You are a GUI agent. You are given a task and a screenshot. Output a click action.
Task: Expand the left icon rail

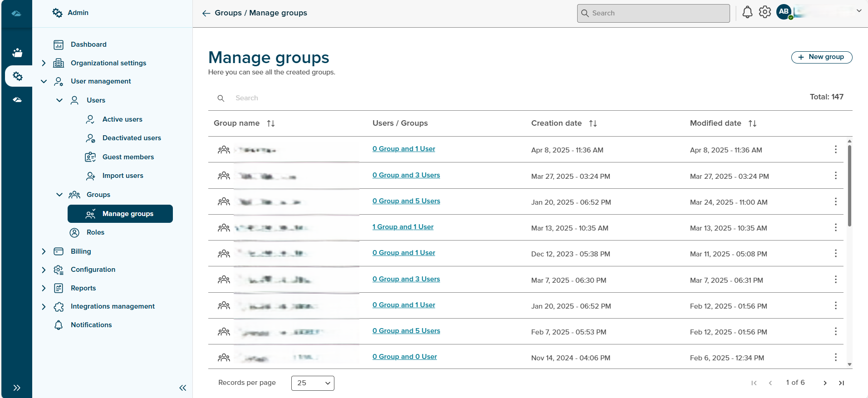17,388
